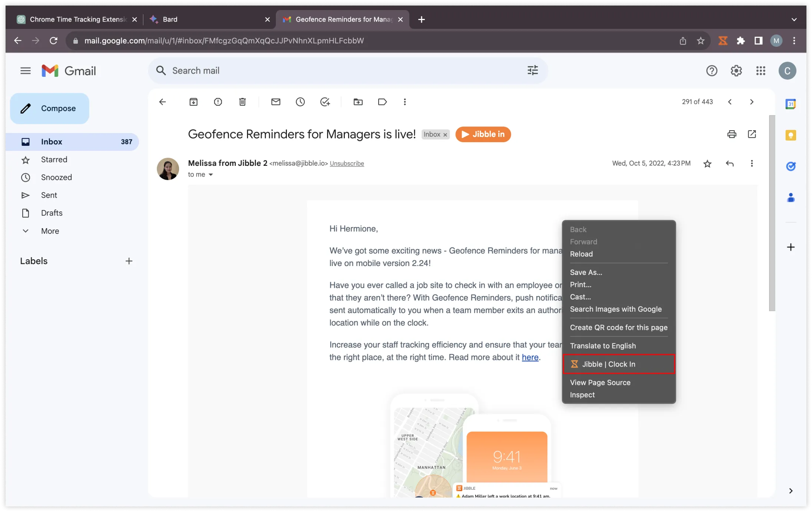Expand recipient details with the 'to me' arrow

[211, 174]
